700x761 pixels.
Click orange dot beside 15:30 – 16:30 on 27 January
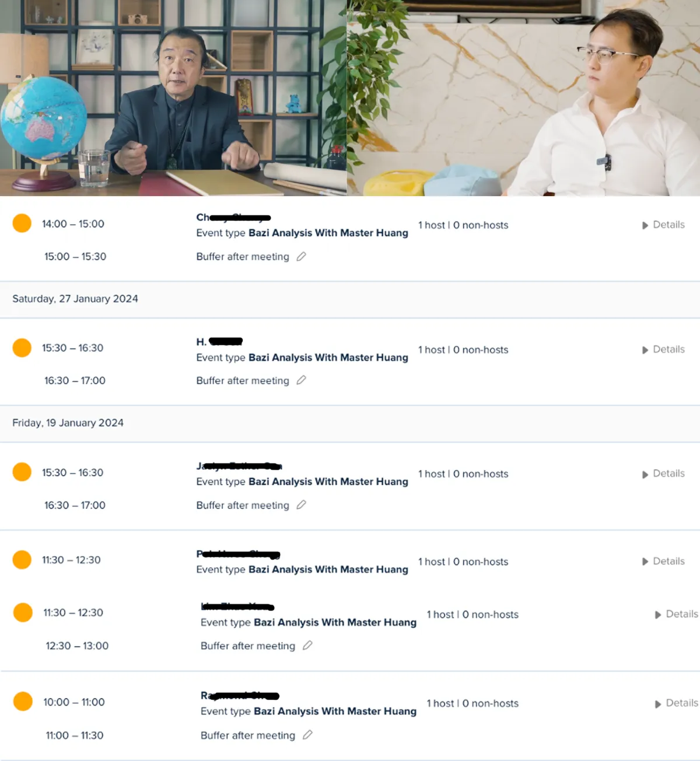click(x=22, y=348)
